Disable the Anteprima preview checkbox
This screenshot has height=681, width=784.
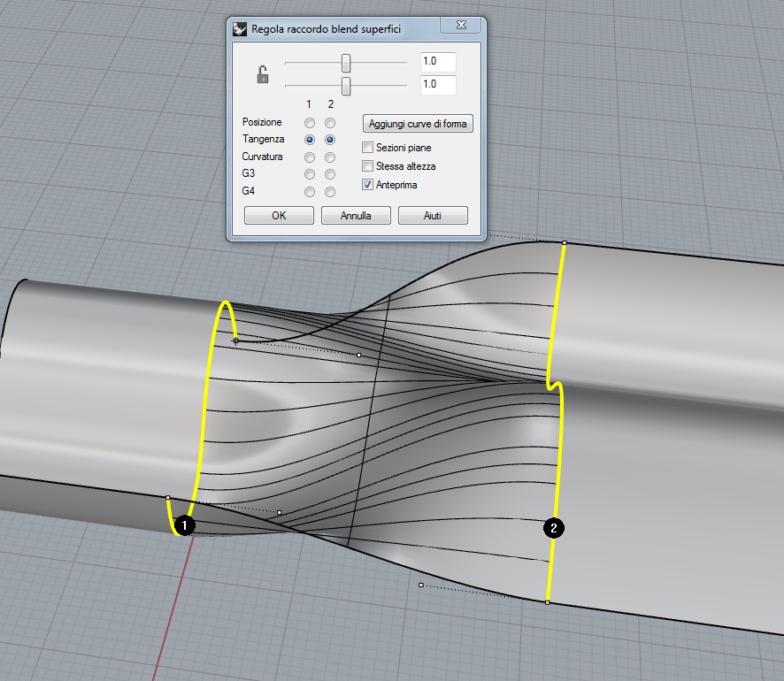click(x=368, y=185)
